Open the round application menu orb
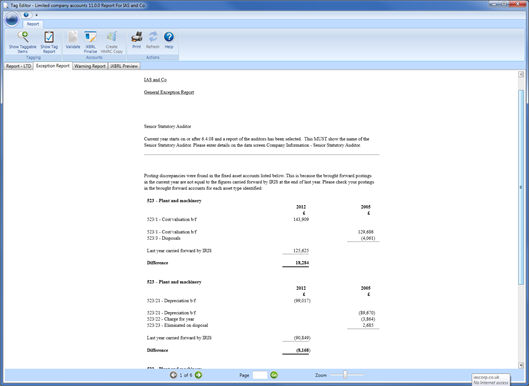This screenshot has width=529, height=386. coord(12,20)
